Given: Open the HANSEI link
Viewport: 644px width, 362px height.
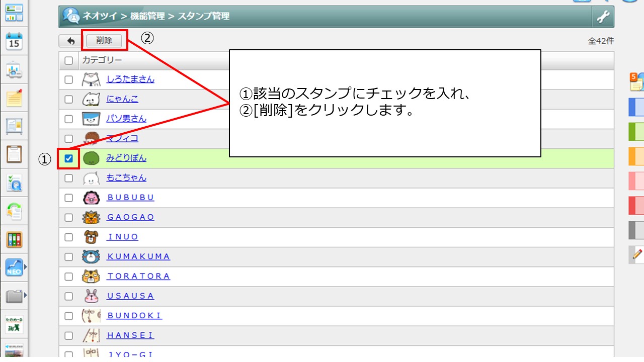Looking at the screenshot, I should [x=131, y=335].
